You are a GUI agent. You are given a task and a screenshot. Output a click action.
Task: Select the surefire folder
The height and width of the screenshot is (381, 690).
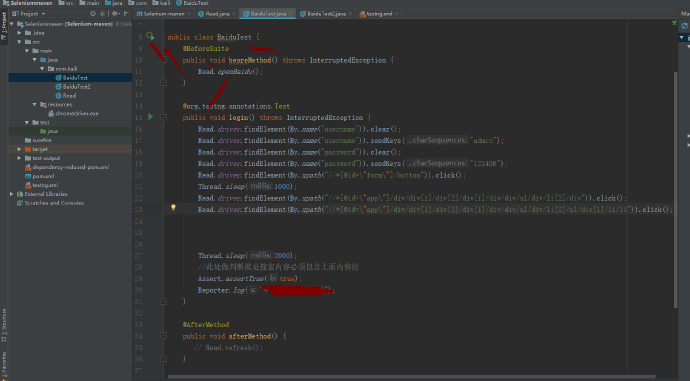pyautogui.click(x=38, y=140)
